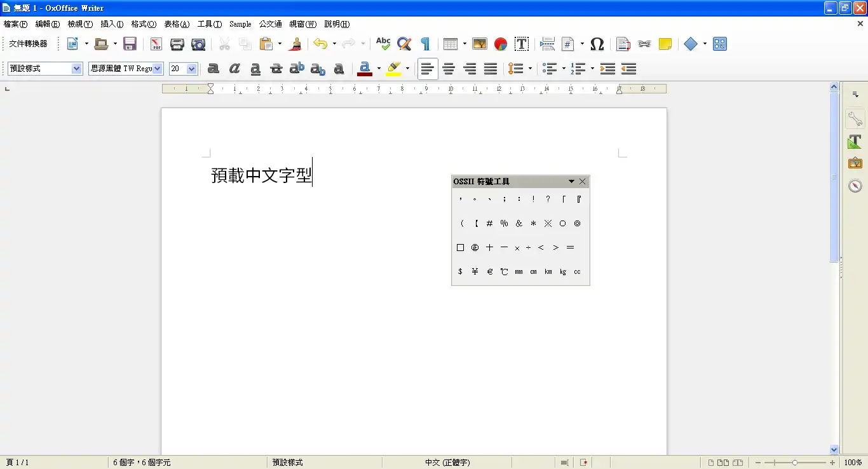Insert a footnote from the toolbar
Image resolution: width=868 pixels, height=469 pixels.
click(623, 44)
